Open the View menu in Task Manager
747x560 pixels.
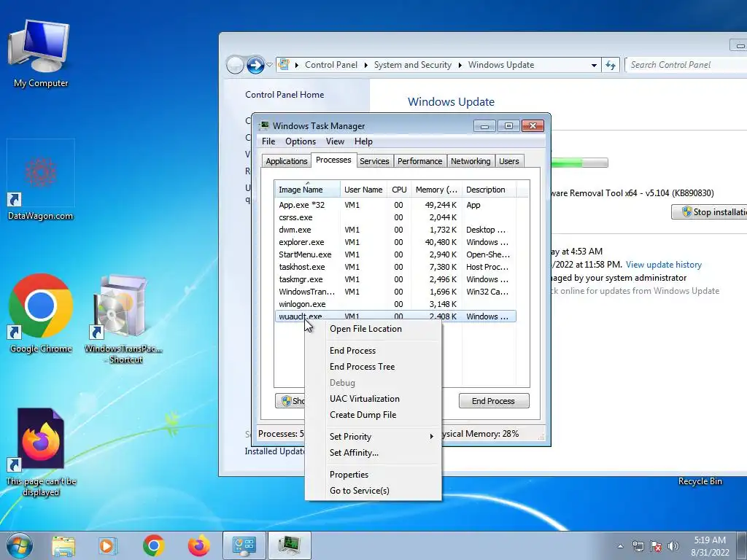(335, 141)
